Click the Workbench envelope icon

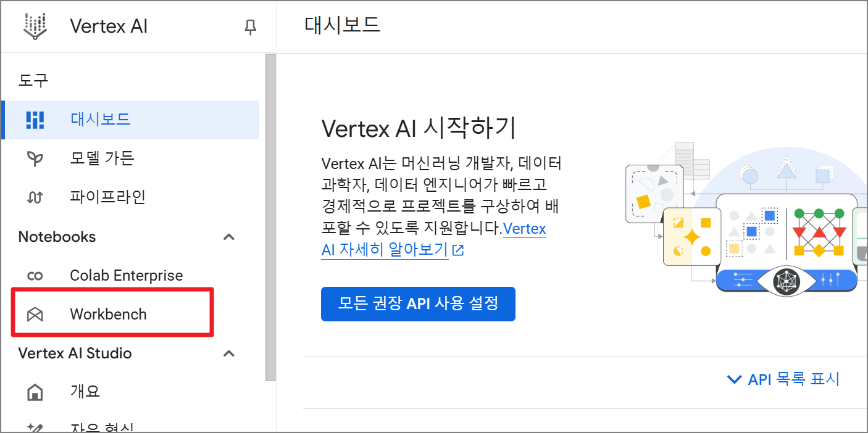tap(35, 315)
